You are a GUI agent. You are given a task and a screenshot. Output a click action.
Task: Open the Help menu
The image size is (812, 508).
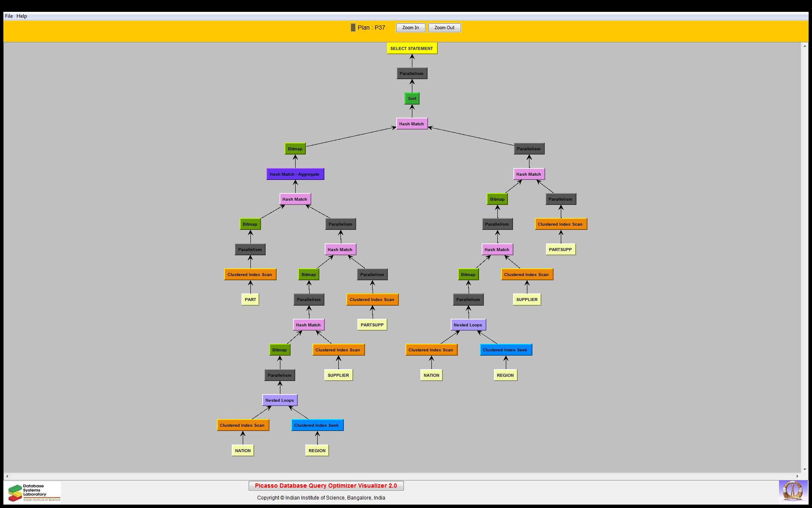pyautogui.click(x=22, y=16)
